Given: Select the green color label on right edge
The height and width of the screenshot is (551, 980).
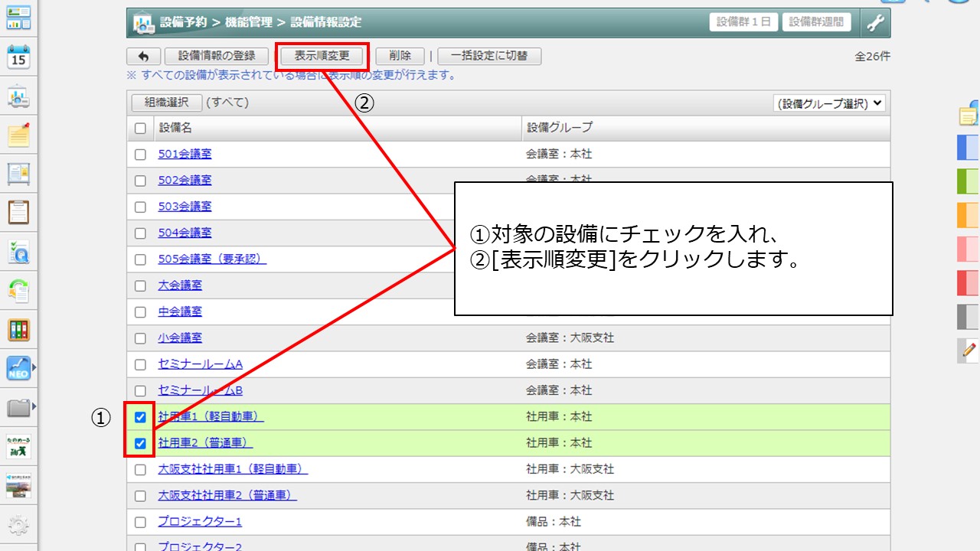Looking at the screenshot, I should tap(969, 181).
